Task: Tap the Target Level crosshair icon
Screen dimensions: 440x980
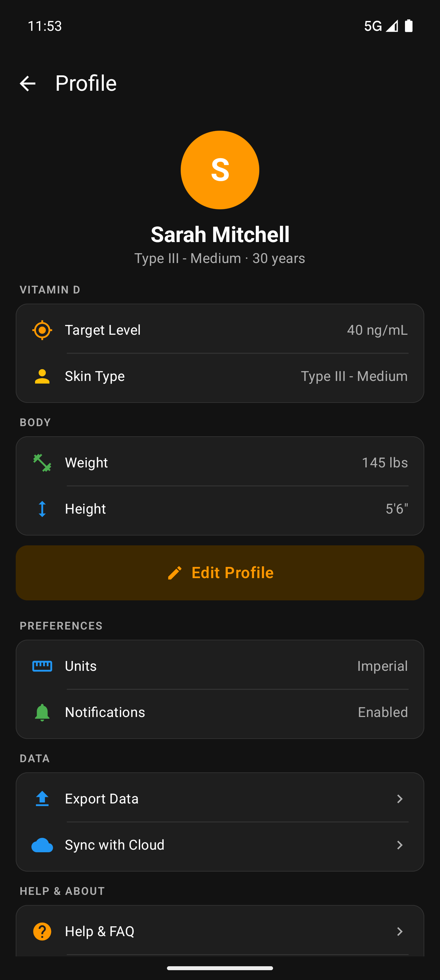Action: (x=42, y=330)
